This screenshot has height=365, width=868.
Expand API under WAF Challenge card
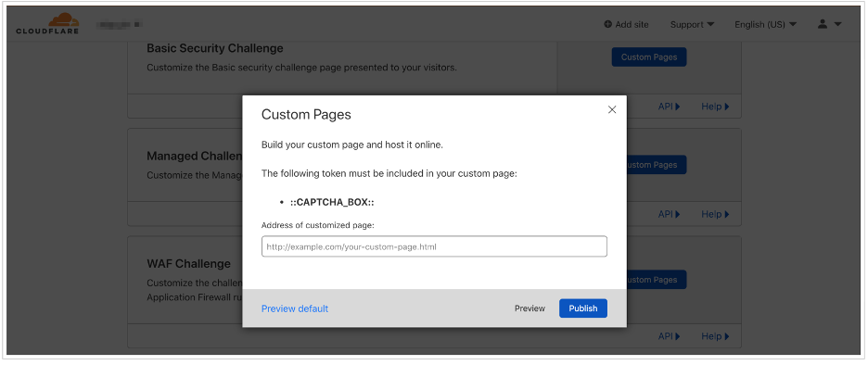pyautogui.click(x=669, y=336)
